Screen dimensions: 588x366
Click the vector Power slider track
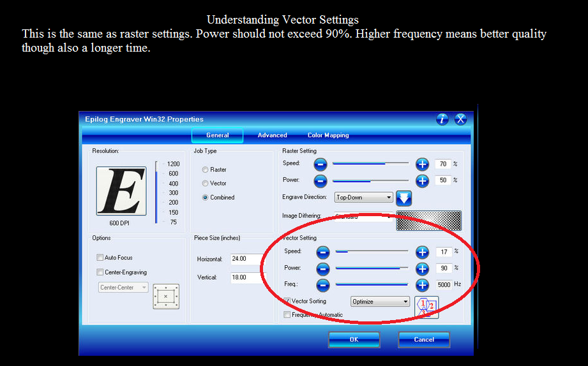click(x=372, y=268)
